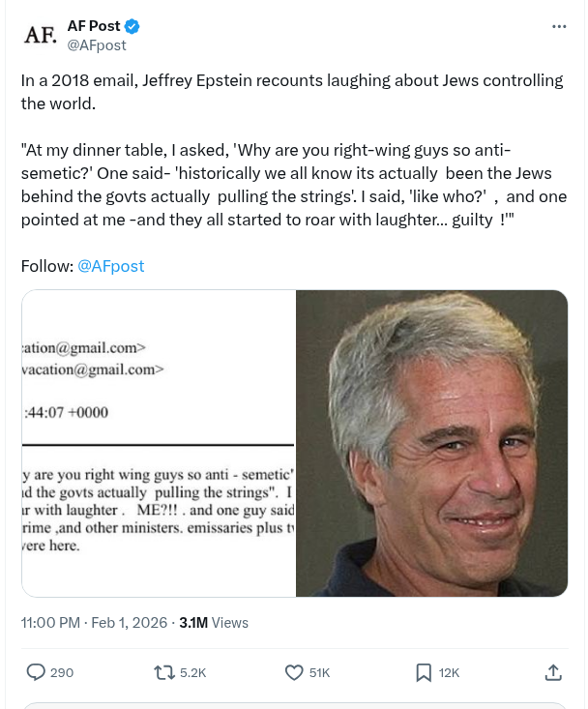This screenshot has width=588, height=709.
Task: Repost this post using the repost icon
Action: pos(164,672)
